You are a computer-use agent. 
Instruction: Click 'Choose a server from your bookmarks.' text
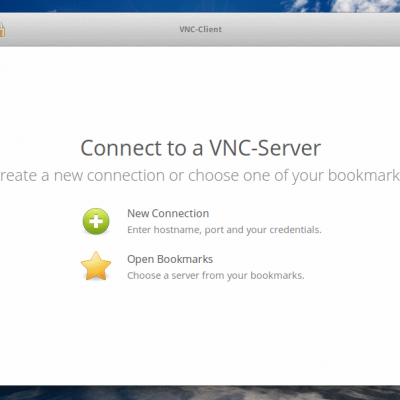[x=216, y=276]
